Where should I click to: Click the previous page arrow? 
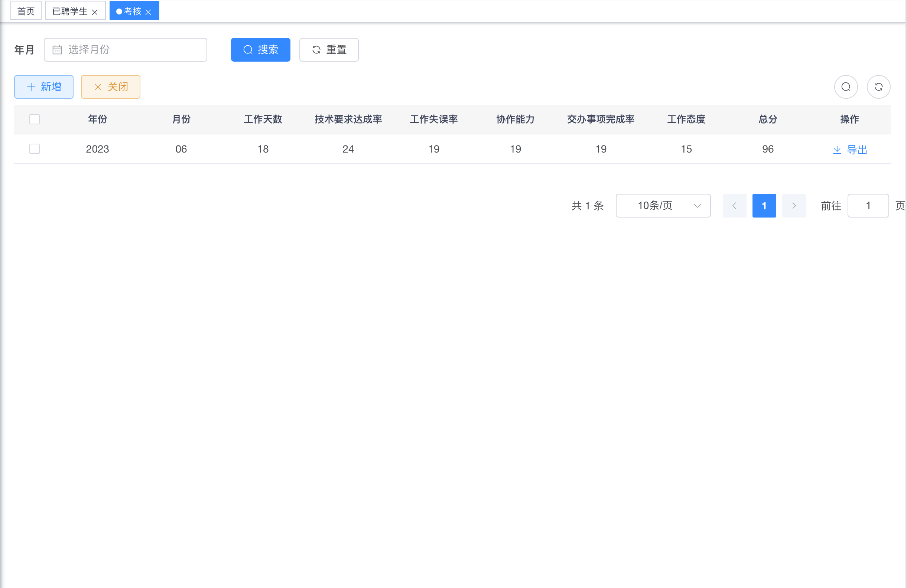(x=734, y=206)
